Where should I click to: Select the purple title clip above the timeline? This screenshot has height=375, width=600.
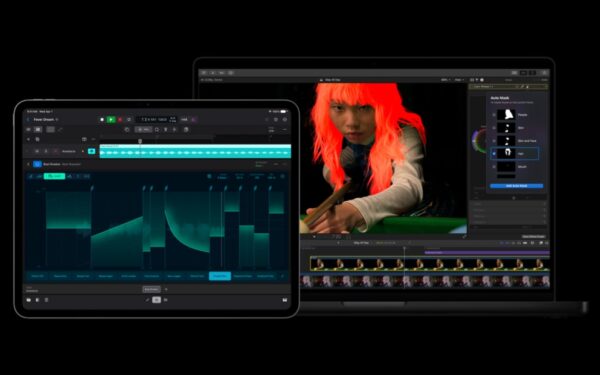pyautogui.click(x=487, y=253)
